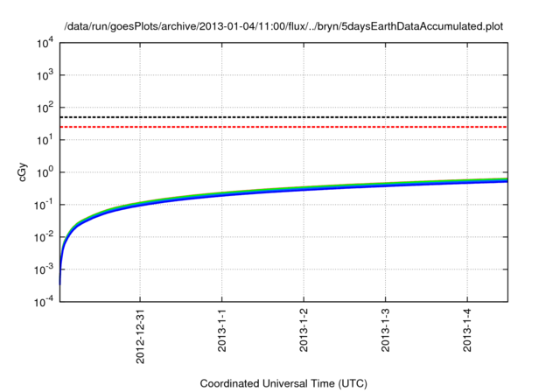Click the 2013-1-4 date tick label
Viewport: 560px width, 392px height.
pos(467,331)
